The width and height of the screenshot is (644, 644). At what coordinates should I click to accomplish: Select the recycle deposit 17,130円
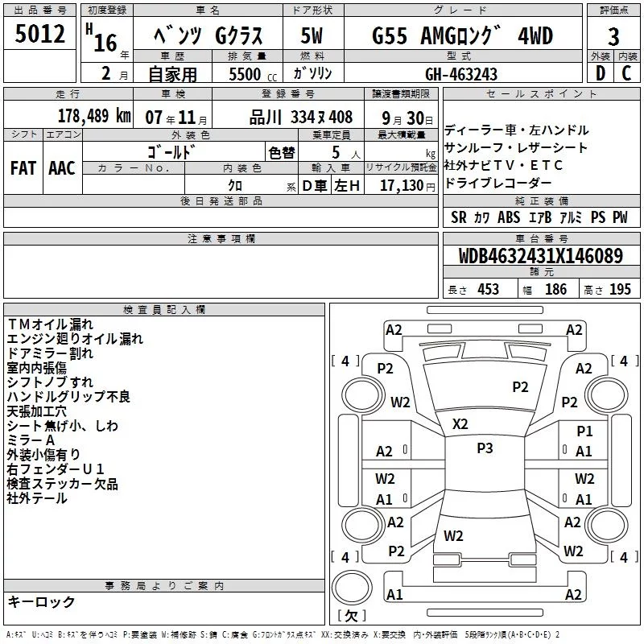(x=407, y=186)
